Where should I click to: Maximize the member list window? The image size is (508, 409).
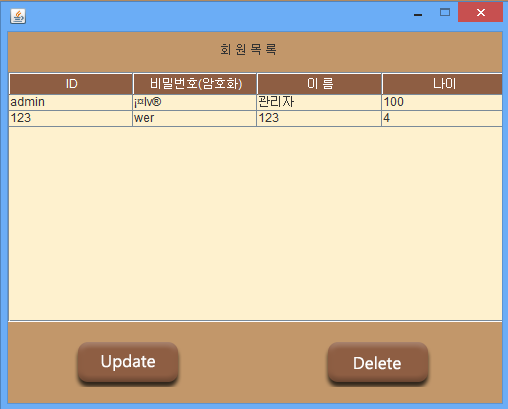click(x=445, y=13)
